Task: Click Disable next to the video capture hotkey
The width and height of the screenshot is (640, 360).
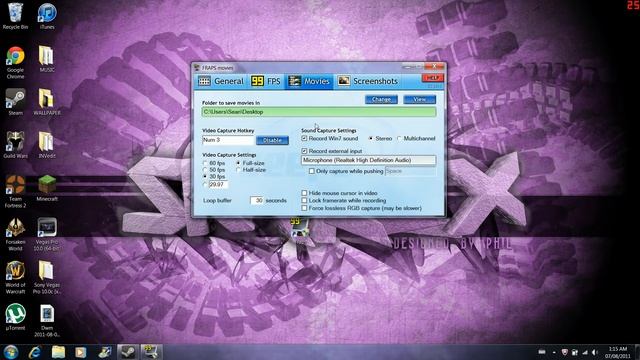Action: coord(272,140)
